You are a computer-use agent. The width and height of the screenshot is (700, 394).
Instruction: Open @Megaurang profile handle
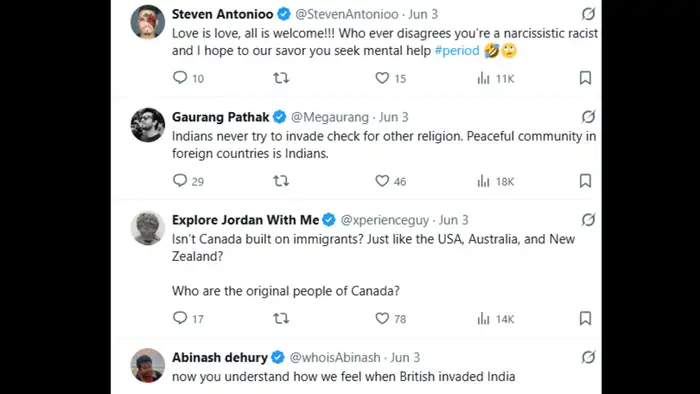(x=330, y=117)
